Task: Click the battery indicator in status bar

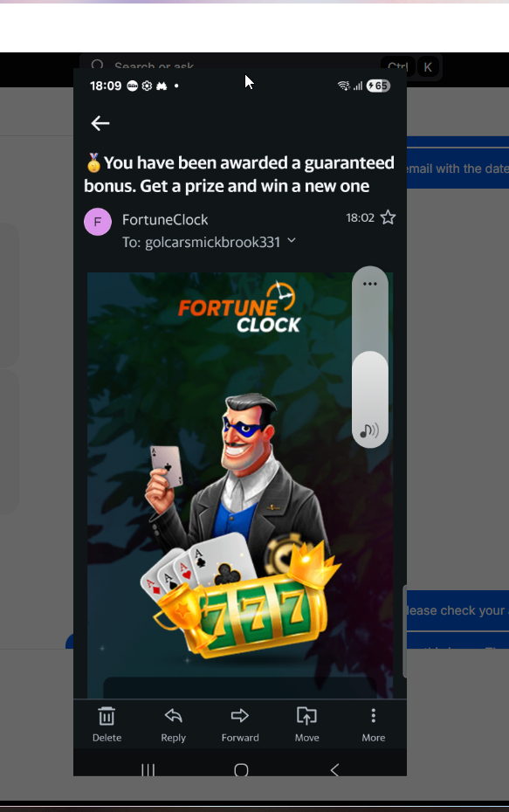Action: (x=378, y=86)
